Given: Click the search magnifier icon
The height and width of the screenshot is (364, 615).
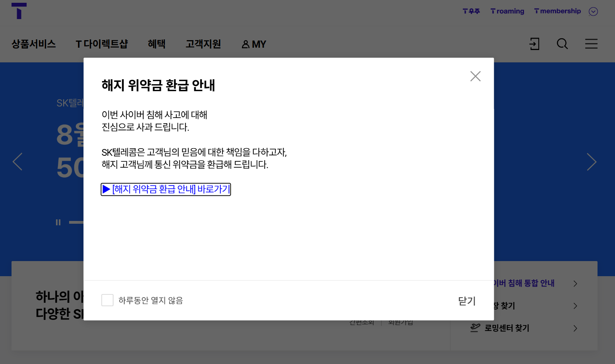Looking at the screenshot, I should pyautogui.click(x=562, y=44).
